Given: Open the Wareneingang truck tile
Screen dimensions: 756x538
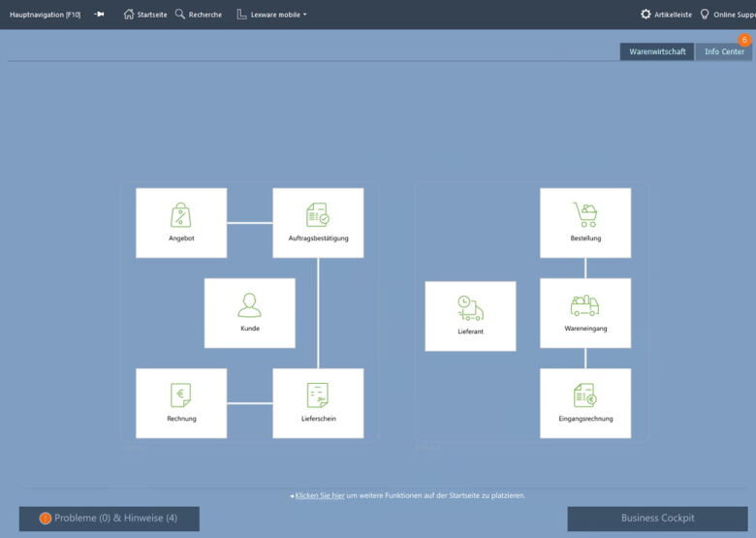Looking at the screenshot, I should point(585,312).
